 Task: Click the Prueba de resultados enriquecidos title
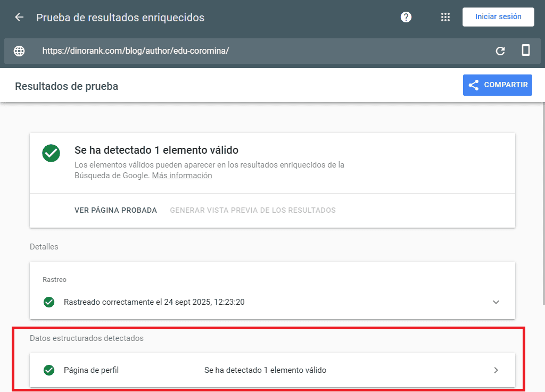pos(120,18)
